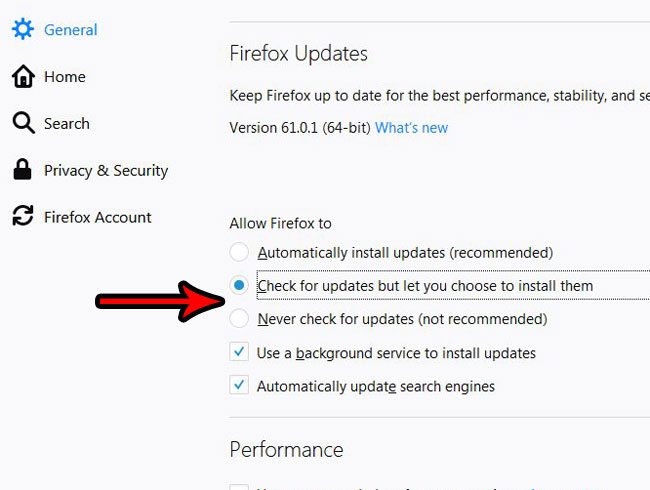Open the General settings category
Image resolution: width=650 pixels, height=490 pixels.
[70, 29]
